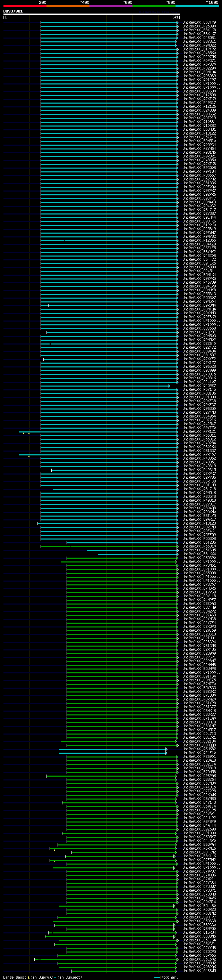Click the purple ~60% identity legend segment
This screenshot has width=222, height=980.
coord(111,6)
